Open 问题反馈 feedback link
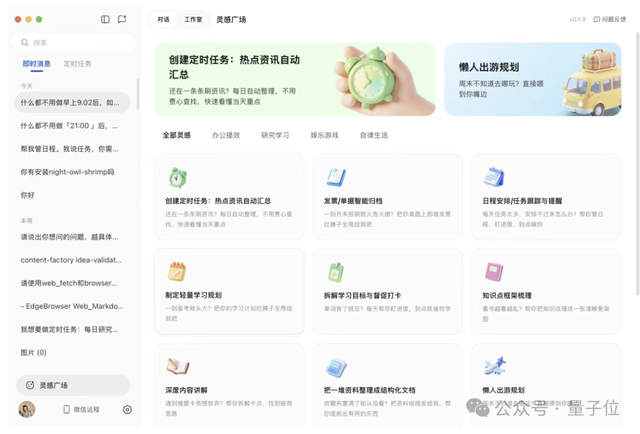The image size is (640, 434). tap(609, 19)
